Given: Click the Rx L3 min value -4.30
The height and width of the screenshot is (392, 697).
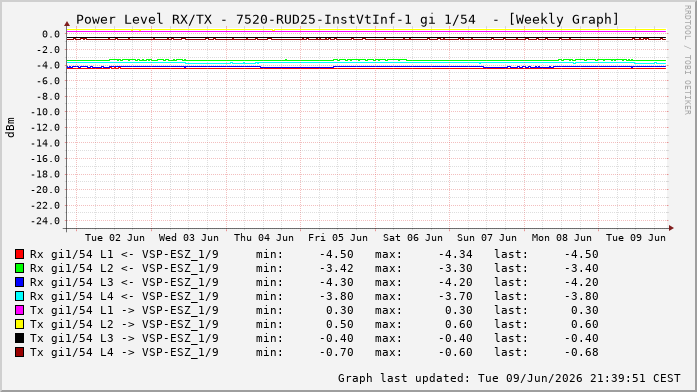Looking at the screenshot, I should (336, 283).
